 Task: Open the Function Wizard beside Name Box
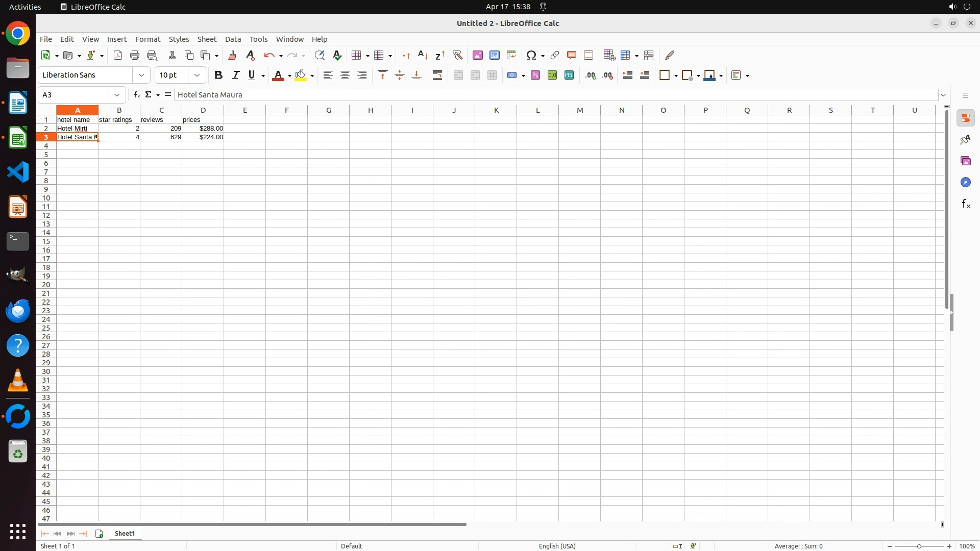tap(136, 95)
